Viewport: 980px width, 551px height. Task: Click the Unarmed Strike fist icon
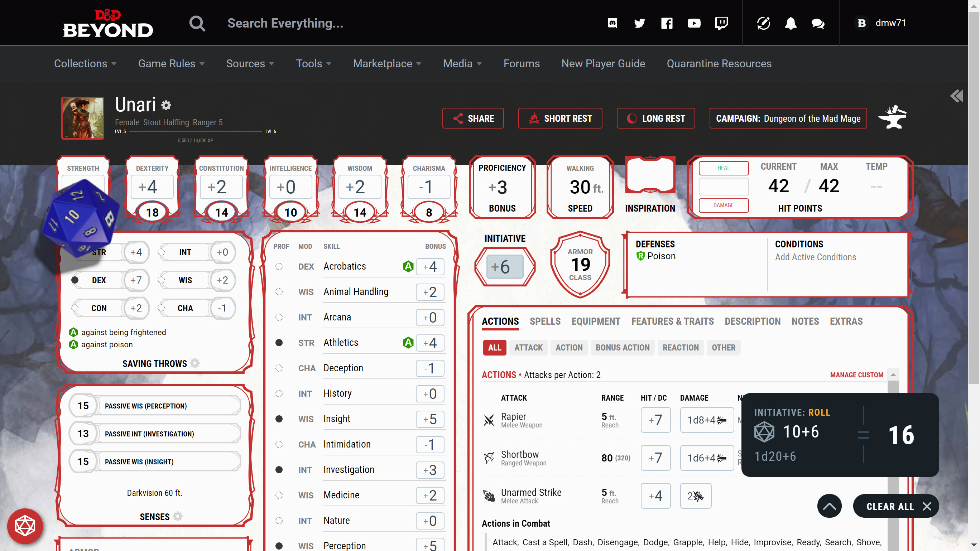489,496
